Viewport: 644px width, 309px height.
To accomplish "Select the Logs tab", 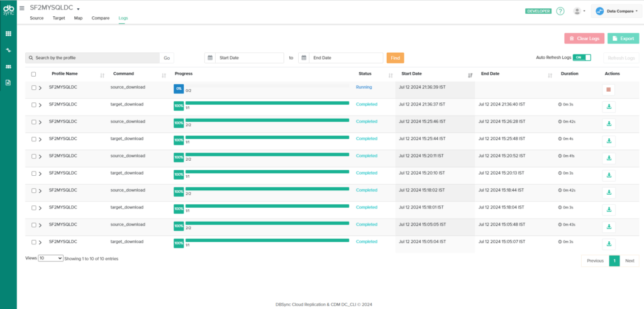I will coord(123,18).
